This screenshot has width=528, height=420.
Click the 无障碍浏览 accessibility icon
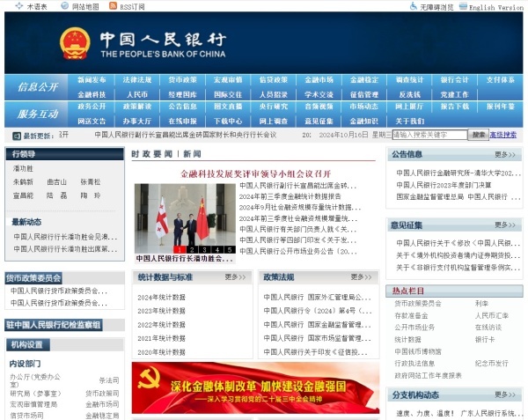(x=414, y=6)
